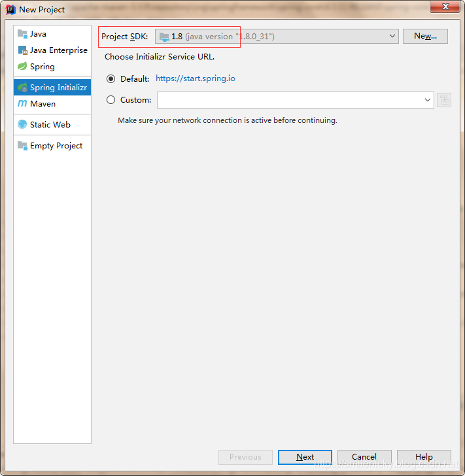This screenshot has height=476, width=465.
Task: Click the network connection notice text
Action: (228, 120)
